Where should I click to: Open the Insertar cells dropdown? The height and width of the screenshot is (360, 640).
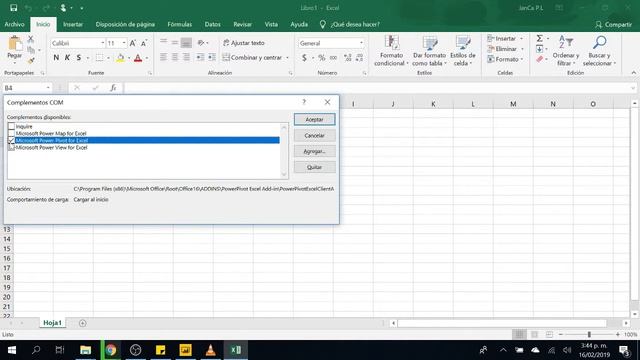pyautogui.click(x=521, y=38)
